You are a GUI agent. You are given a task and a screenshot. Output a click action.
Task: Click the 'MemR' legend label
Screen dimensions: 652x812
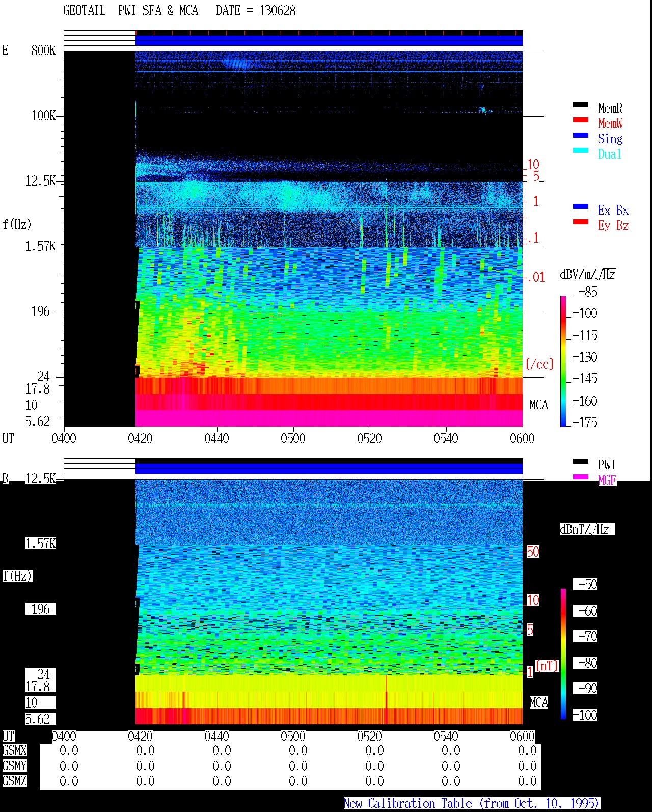tap(610, 108)
